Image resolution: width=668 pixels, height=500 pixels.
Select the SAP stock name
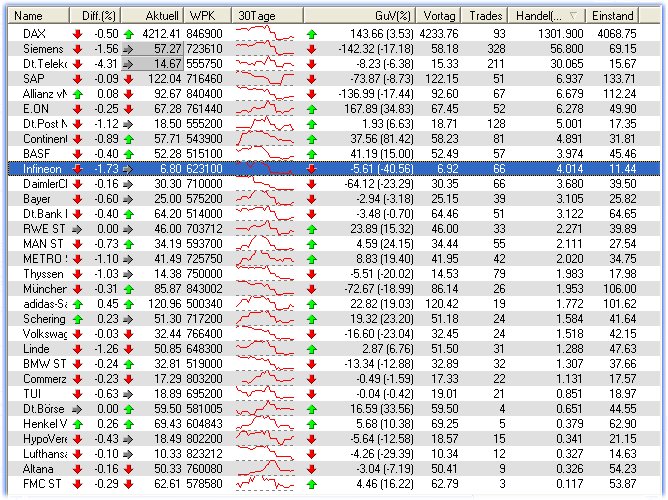pyautogui.click(x=34, y=79)
